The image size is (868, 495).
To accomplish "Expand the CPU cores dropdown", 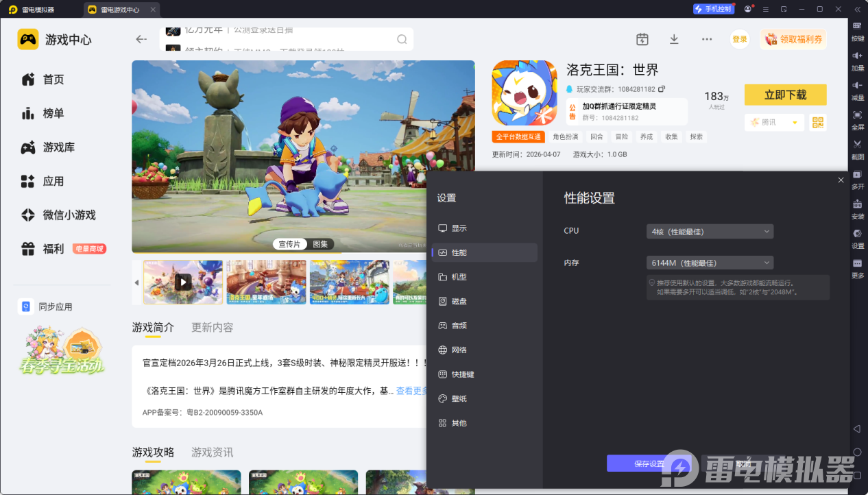I will point(710,232).
